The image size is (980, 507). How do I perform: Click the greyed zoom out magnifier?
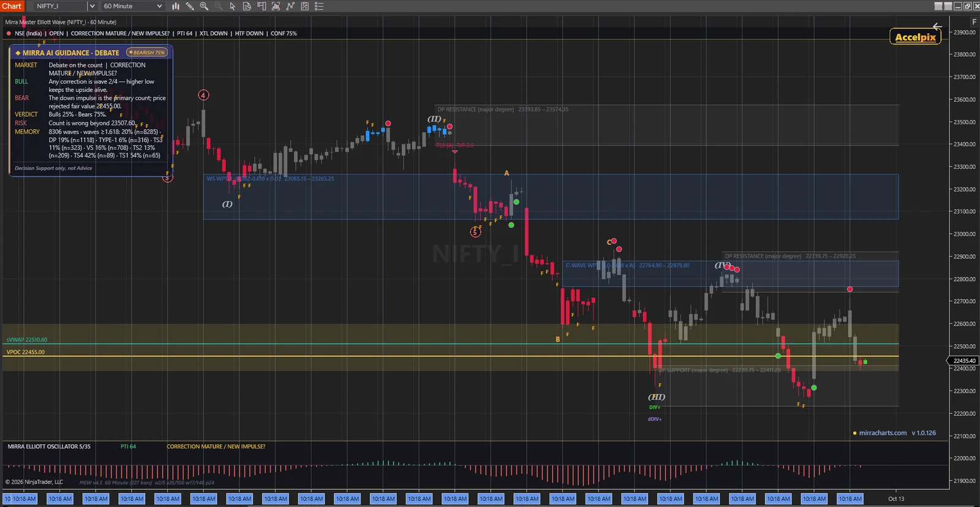[218, 6]
